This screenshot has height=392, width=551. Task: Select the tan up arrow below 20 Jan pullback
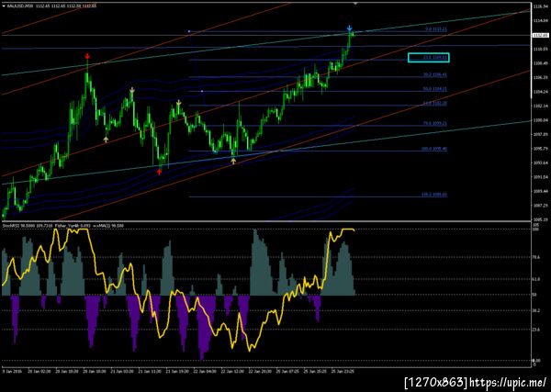pos(106,140)
